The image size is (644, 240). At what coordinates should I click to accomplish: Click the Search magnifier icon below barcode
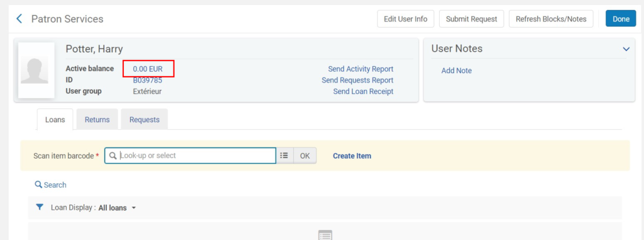point(38,185)
